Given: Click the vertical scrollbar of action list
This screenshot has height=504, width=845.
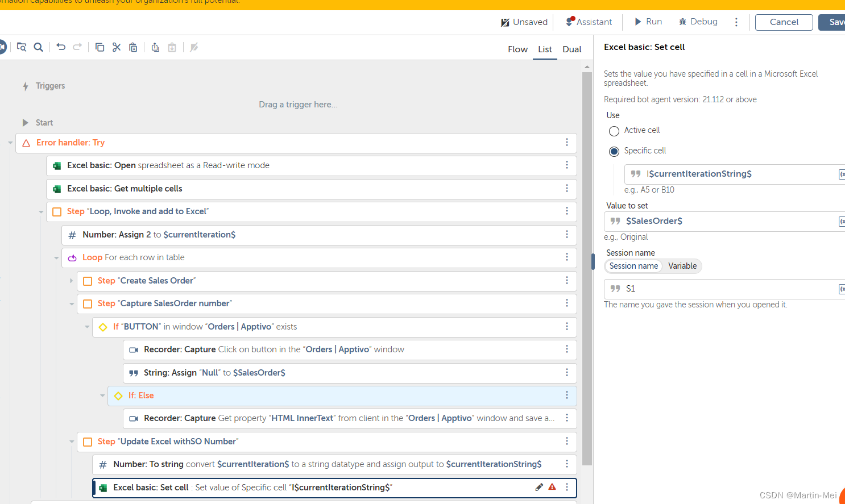Looking at the screenshot, I should (x=587, y=269).
